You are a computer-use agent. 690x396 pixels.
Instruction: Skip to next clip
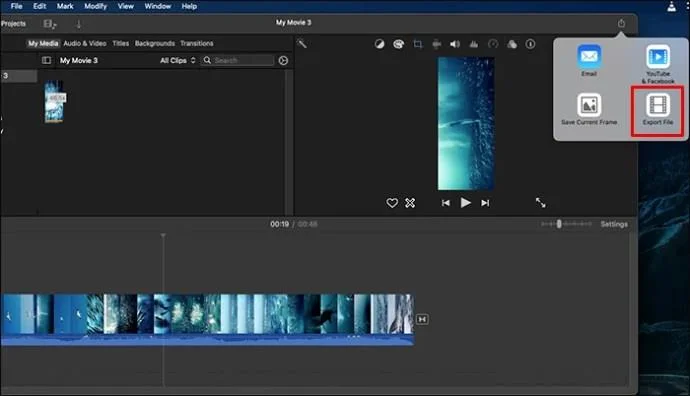[x=485, y=203]
